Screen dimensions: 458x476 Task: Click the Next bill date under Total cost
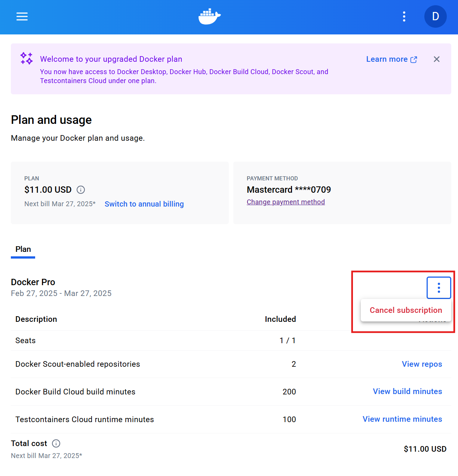(x=46, y=456)
